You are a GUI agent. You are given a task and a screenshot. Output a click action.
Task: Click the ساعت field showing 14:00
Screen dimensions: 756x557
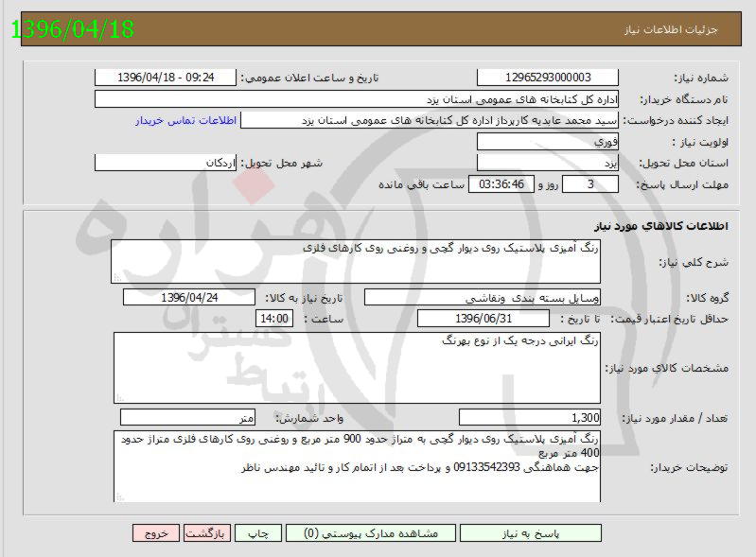[274, 319]
